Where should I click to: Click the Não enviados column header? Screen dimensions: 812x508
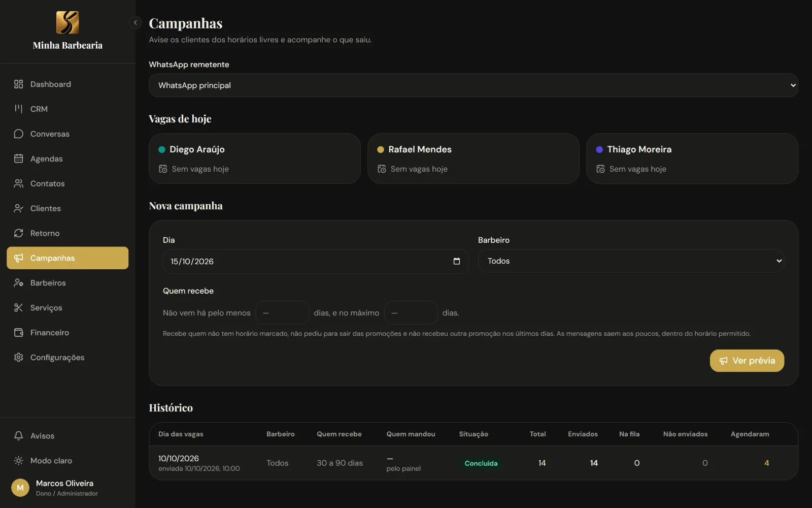685,434
